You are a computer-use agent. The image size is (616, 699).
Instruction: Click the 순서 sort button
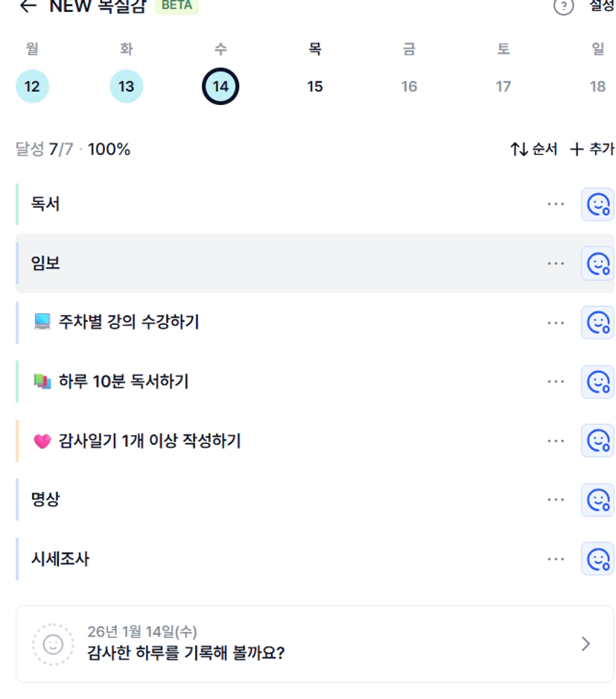(533, 149)
